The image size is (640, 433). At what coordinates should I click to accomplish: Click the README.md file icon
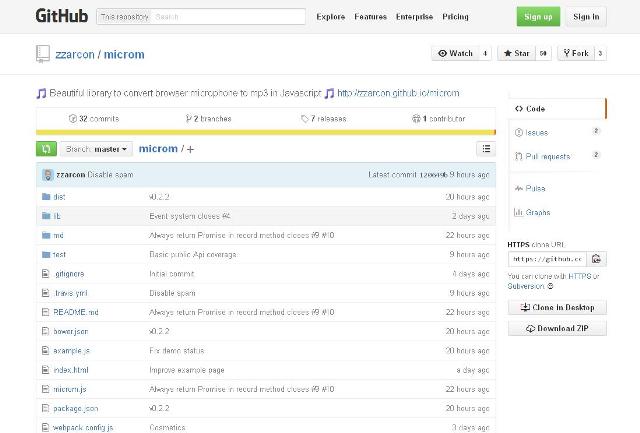tap(46, 312)
